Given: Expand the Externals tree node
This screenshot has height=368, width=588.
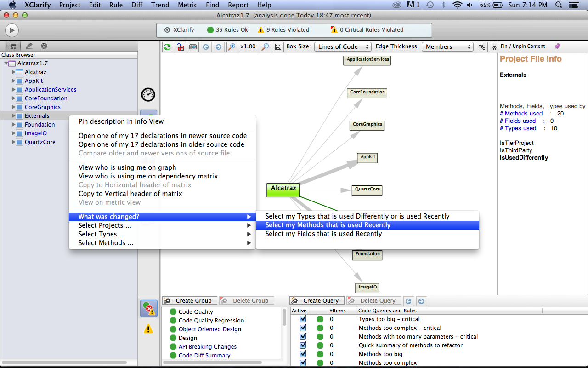Looking at the screenshot, I should coord(13,116).
